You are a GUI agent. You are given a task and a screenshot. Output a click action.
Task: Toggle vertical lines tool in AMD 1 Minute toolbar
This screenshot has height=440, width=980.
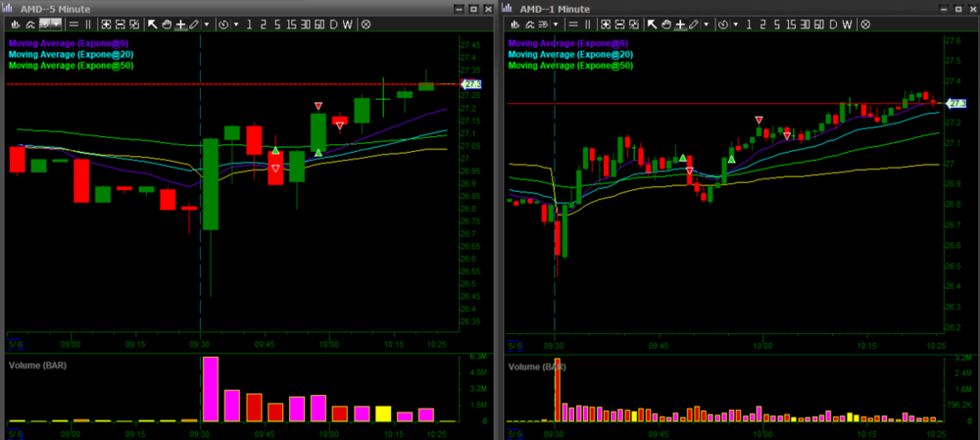(x=588, y=24)
